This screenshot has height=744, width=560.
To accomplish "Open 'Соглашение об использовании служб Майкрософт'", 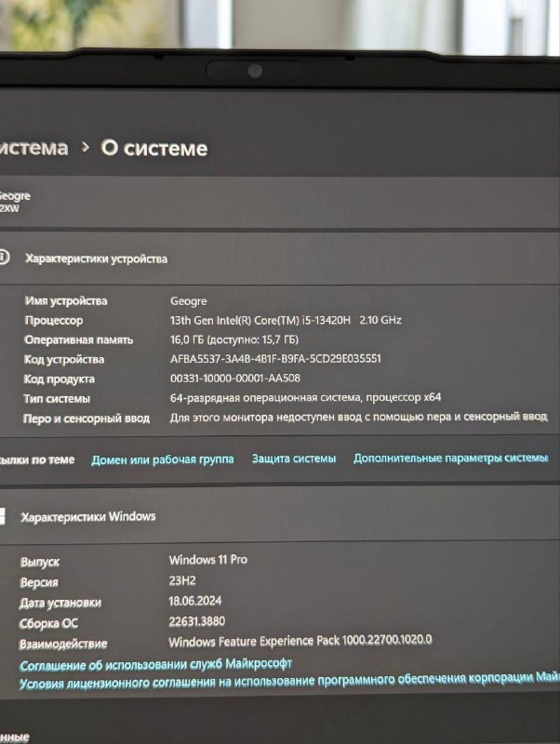I will pos(155,664).
